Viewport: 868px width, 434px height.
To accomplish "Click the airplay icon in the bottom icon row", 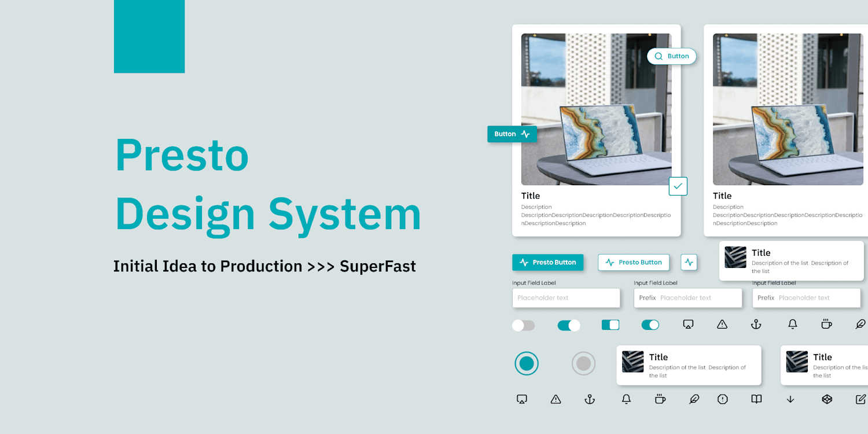I will [x=521, y=399].
